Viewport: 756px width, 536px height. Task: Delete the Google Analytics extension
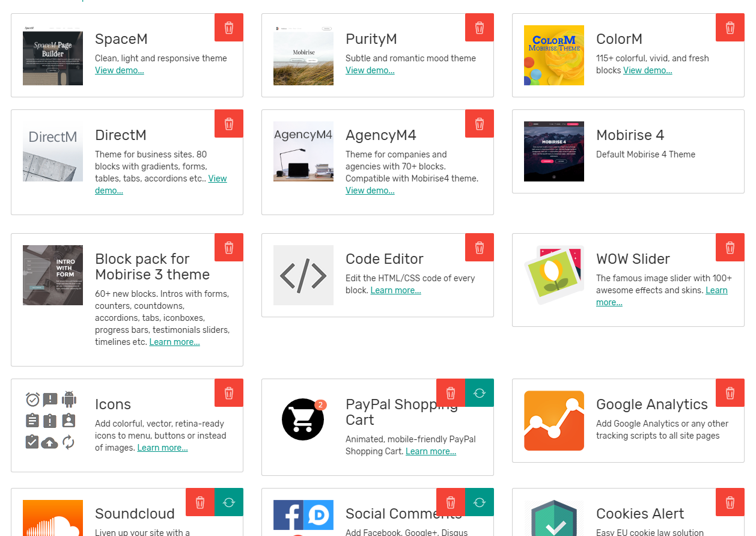pos(730,393)
